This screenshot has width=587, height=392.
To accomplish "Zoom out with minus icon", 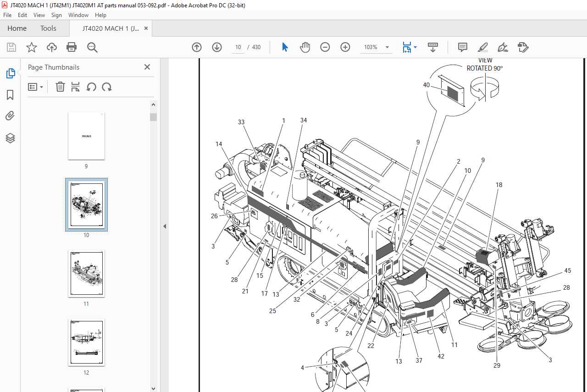I will pyautogui.click(x=325, y=47).
